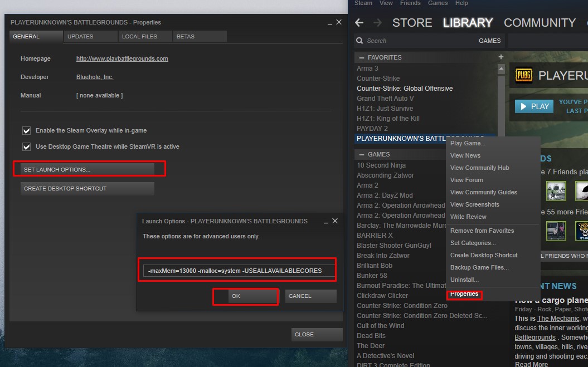Collapse the FAVORITES section
Screen dimensions: 588x367
[362, 57]
